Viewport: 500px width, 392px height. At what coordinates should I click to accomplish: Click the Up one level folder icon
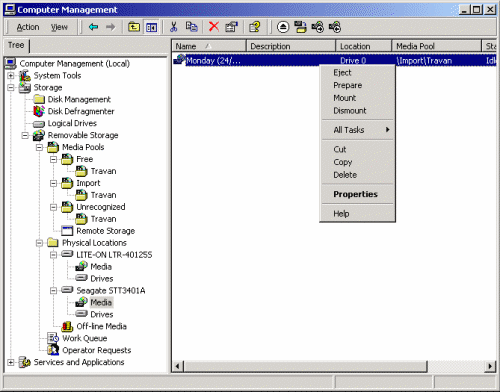point(134,27)
